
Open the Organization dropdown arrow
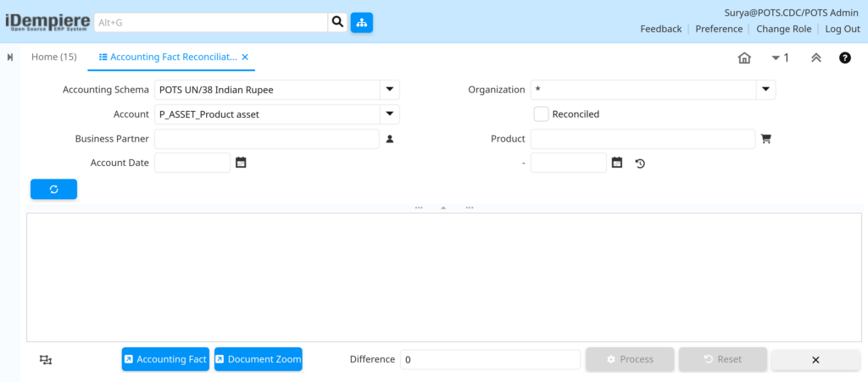click(x=765, y=89)
